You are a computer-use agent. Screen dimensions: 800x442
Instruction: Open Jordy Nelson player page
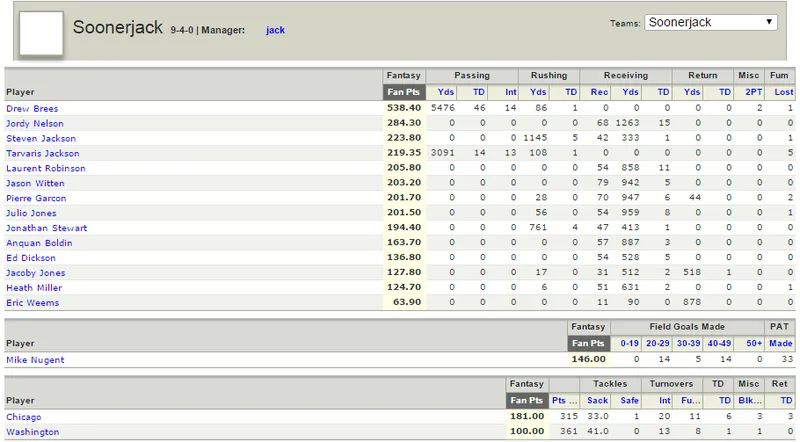[x=35, y=124]
